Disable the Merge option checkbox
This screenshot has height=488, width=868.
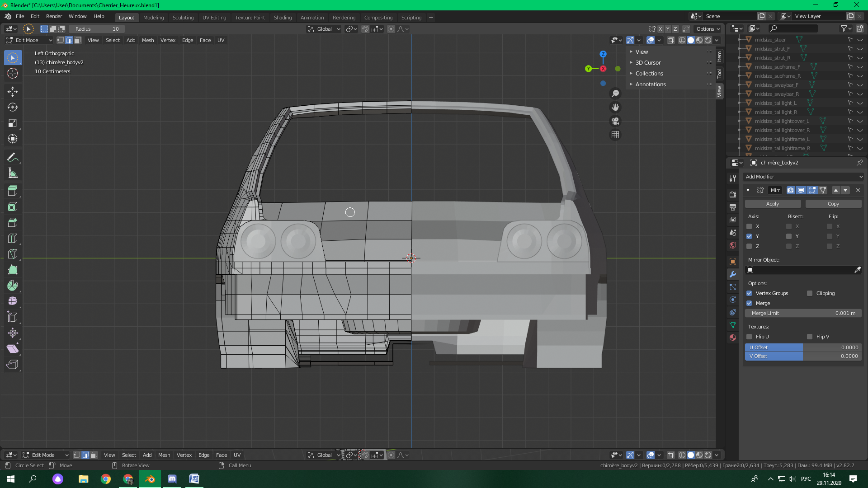(749, 303)
